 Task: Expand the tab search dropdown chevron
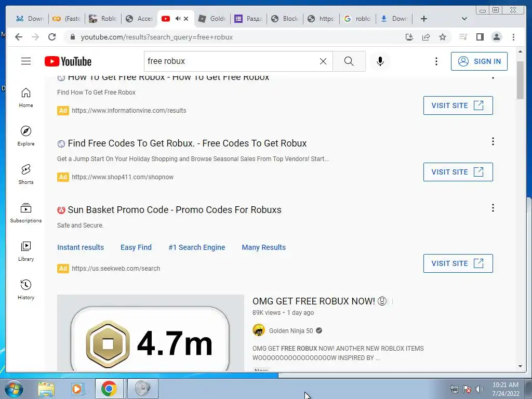click(x=464, y=19)
